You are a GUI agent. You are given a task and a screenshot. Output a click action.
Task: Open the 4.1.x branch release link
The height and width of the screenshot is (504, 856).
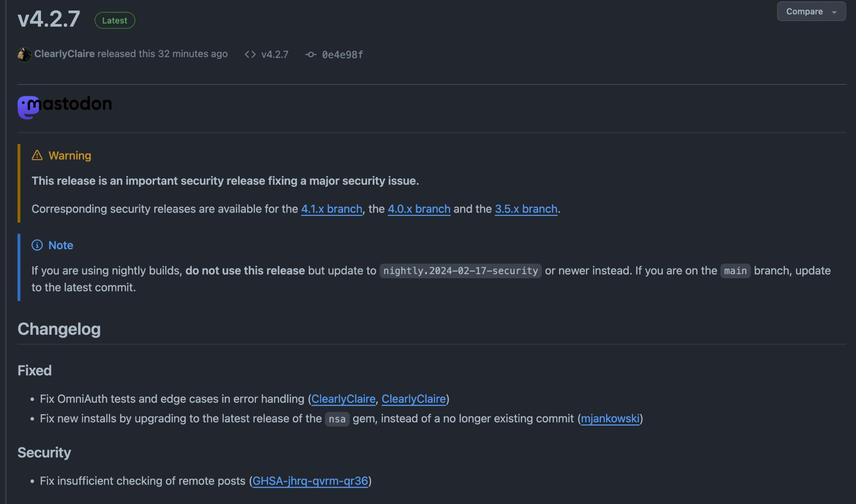pos(332,209)
